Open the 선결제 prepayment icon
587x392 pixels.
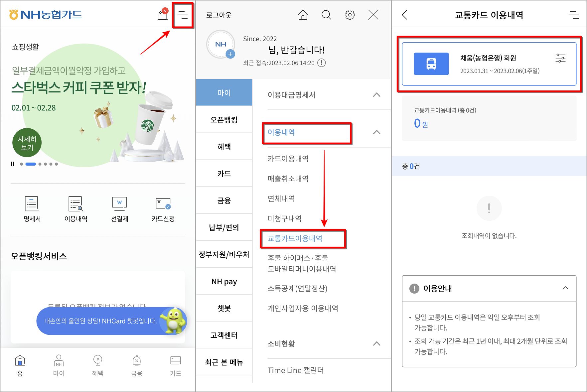119,209
